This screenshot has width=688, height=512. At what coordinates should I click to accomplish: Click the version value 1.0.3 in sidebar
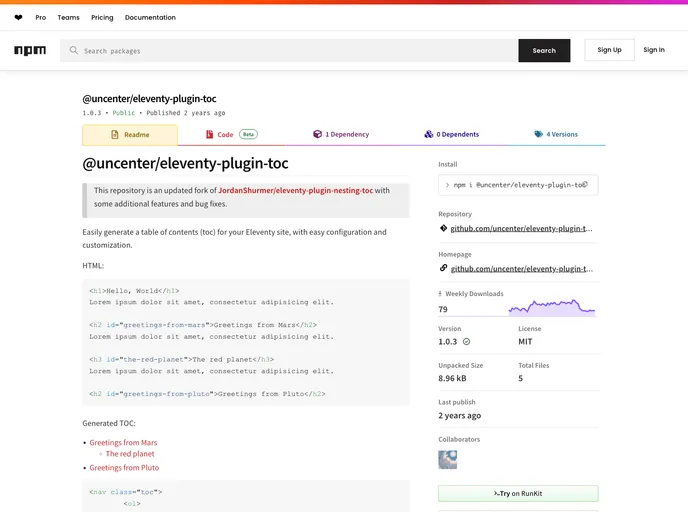pyautogui.click(x=448, y=342)
